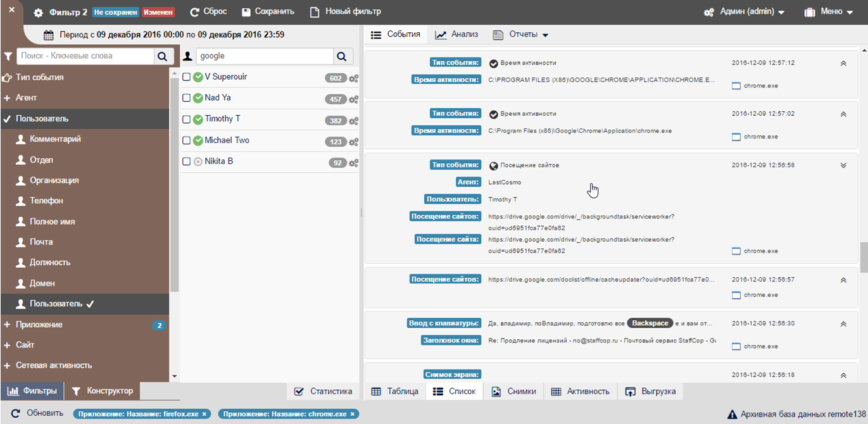Expand the Приложение filter group
The image size is (868, 424).
tap(85, 325)
